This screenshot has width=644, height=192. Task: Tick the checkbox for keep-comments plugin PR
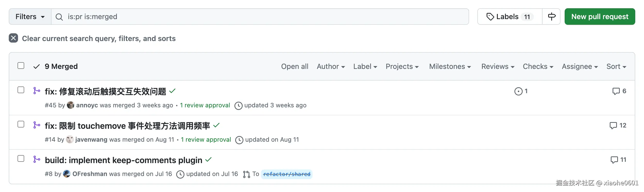point(21,158)
